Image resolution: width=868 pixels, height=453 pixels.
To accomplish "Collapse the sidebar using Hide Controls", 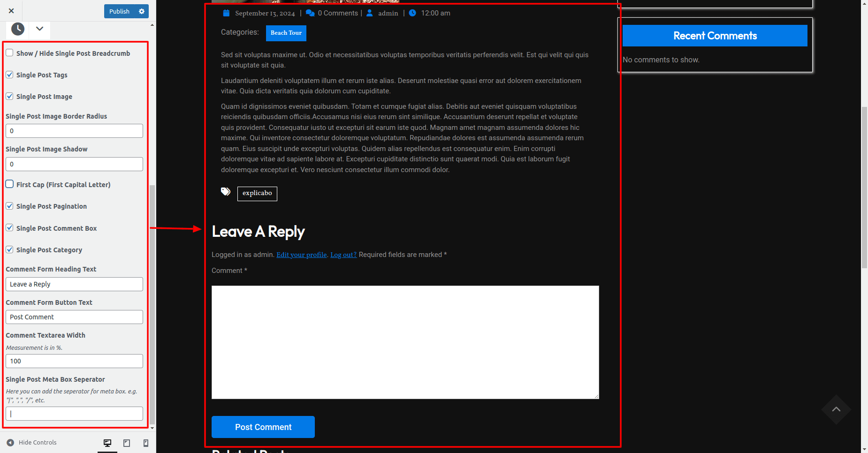I will (x=32, y=442).
